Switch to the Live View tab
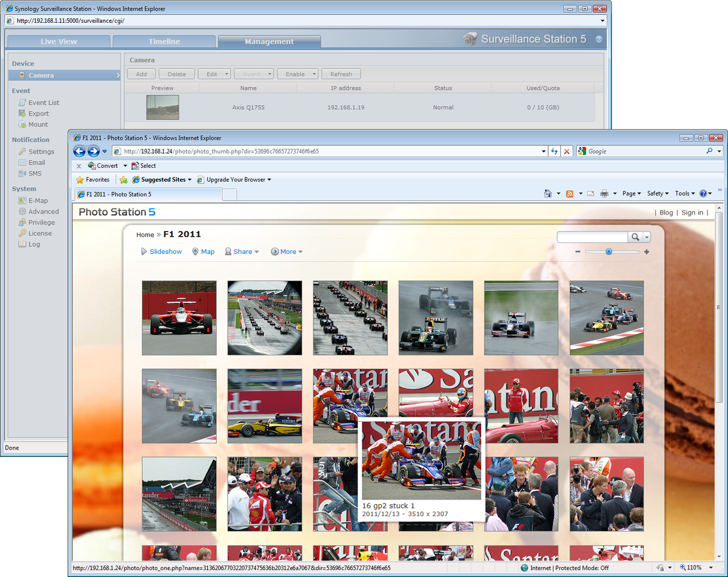The width and height of the screenshot is (728, 577). tap(58, 42)
